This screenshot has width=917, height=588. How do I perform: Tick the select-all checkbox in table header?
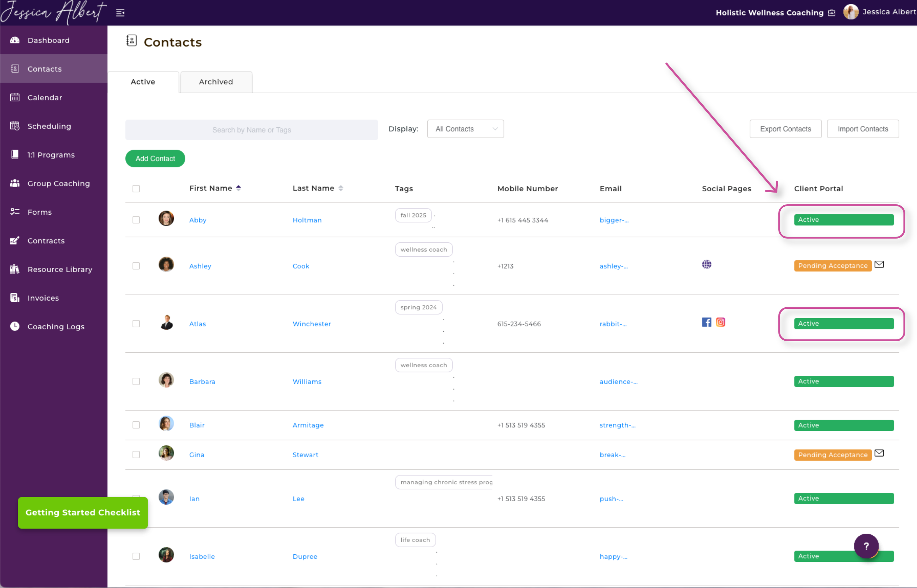tap(136, 189)
